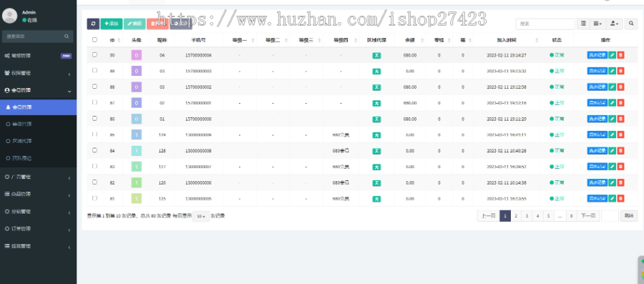Image resolution: width=644 pixels, height=284 pixels.
Task: Expand the advertisement management (广告管理) menu
Action: coord(38,177)
